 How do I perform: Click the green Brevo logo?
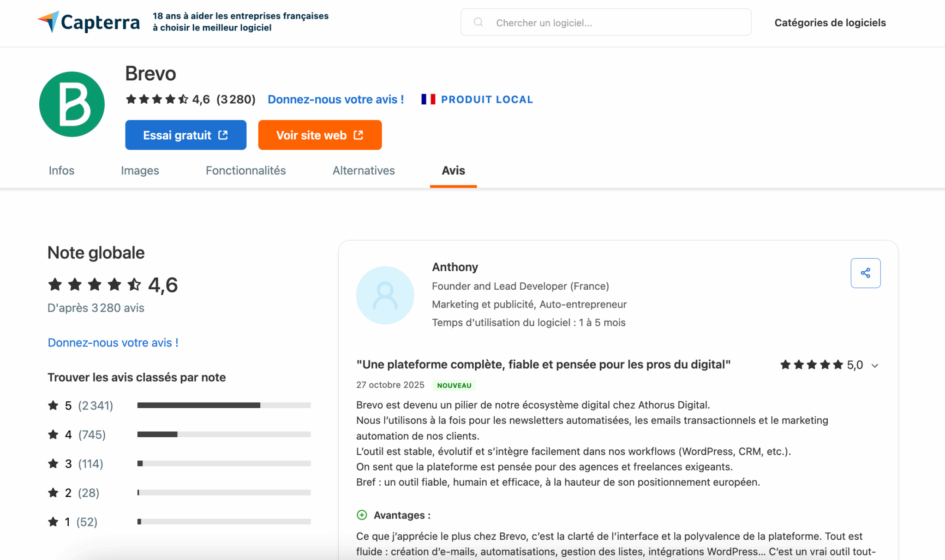[72, 104]
